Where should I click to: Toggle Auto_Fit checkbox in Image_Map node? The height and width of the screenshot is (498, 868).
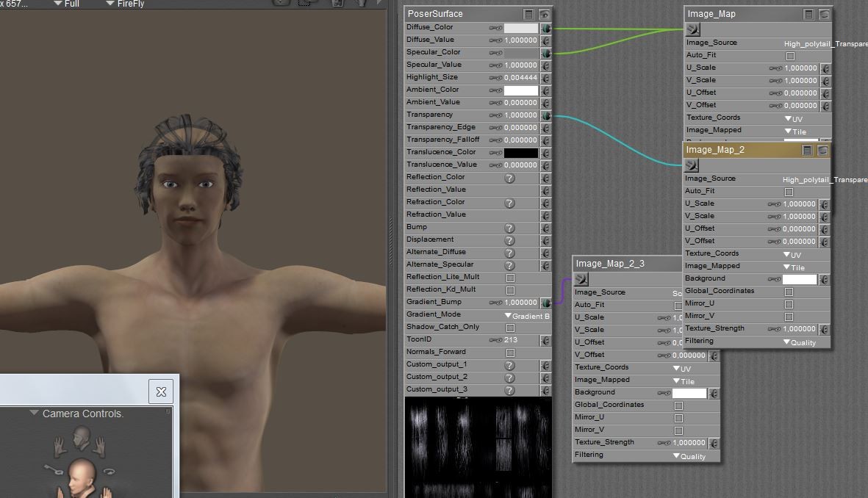790,56
